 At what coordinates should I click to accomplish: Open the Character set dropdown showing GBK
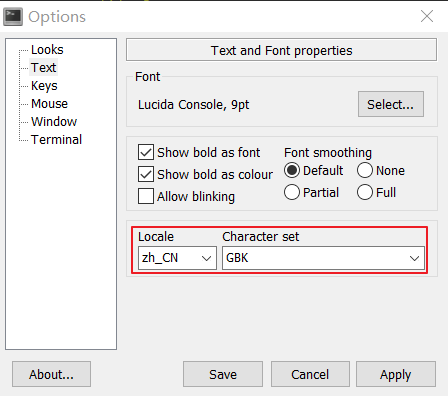pyautogui.click(x=323, y=258)
